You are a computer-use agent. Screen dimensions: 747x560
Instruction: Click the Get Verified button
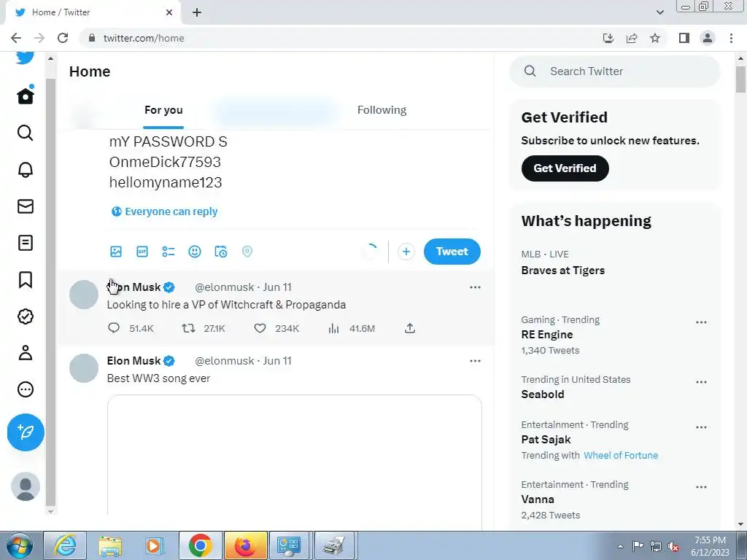pyautogui.click(x=565, y=168)
